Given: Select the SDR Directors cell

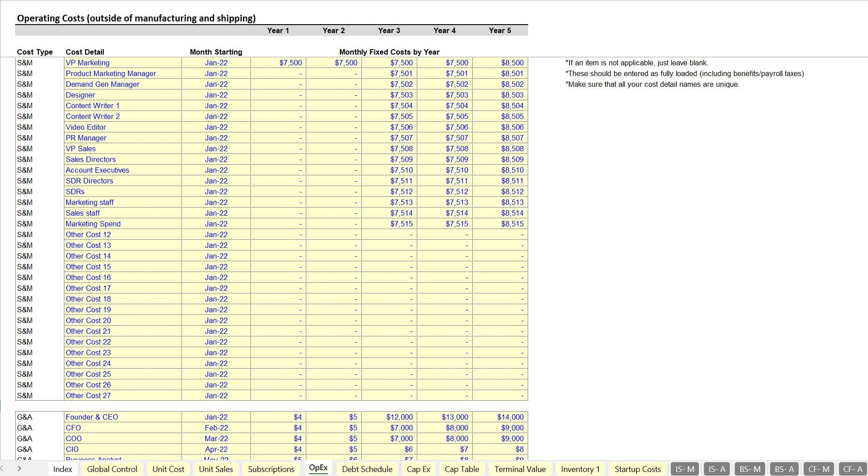Looking at the screenshot, I should coord(123,181).
